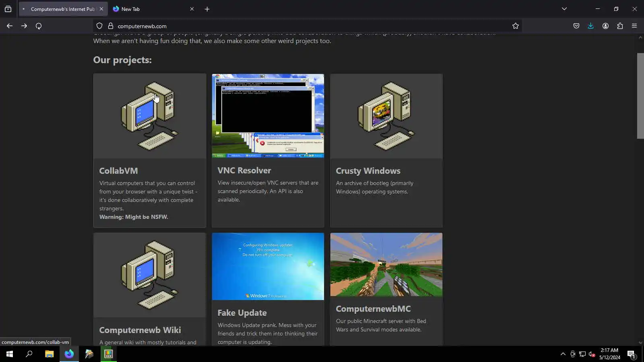The width and height of the screenshot is (644, 362).
Task: Open File Explorer from the taskbar
Action: (x=49, y=354)
